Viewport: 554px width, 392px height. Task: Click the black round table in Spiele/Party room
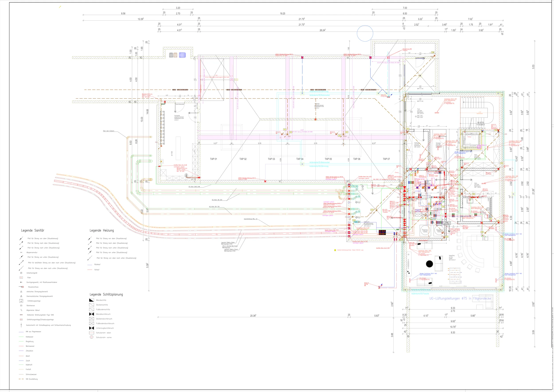429,264
